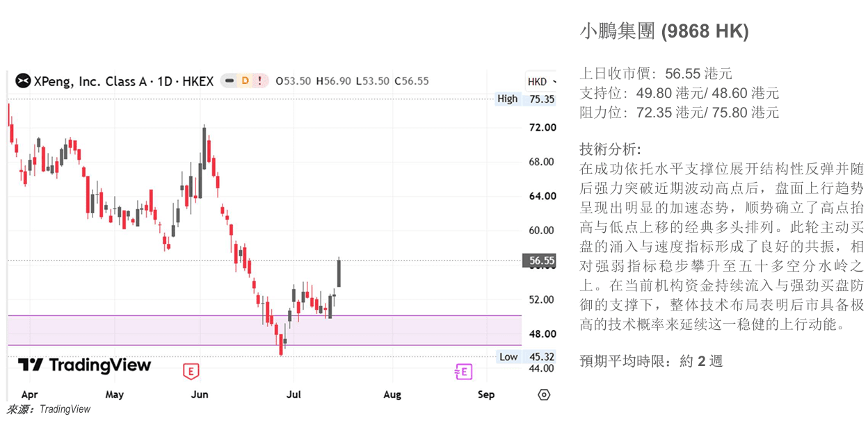Open the HKD currency dropdown
Viewport: 868px width, 421px height.
click(x=540, y=81)
